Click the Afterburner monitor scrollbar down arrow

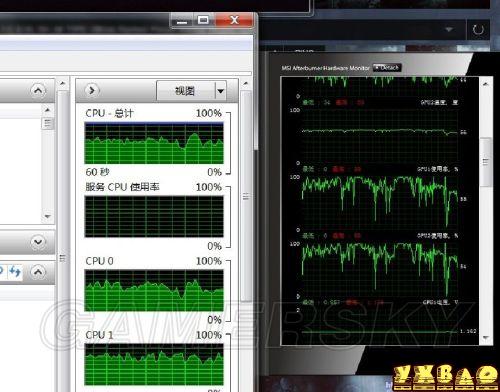pos(485,338)
